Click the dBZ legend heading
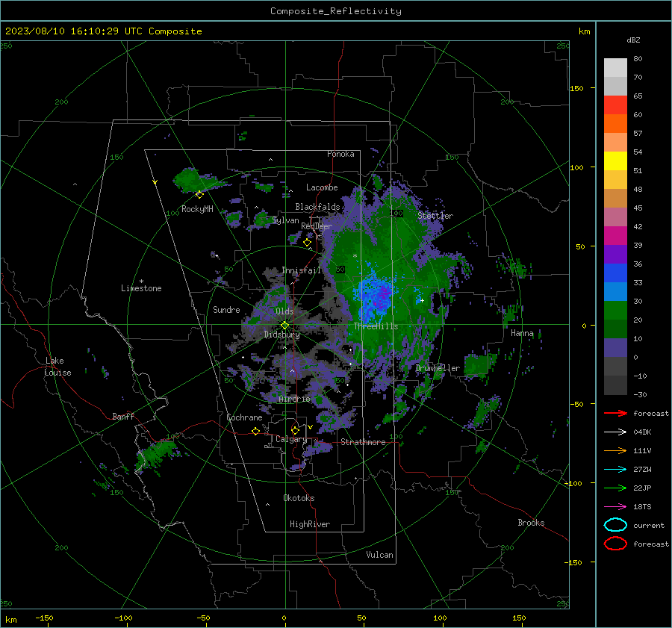 (x=633, y=40)
